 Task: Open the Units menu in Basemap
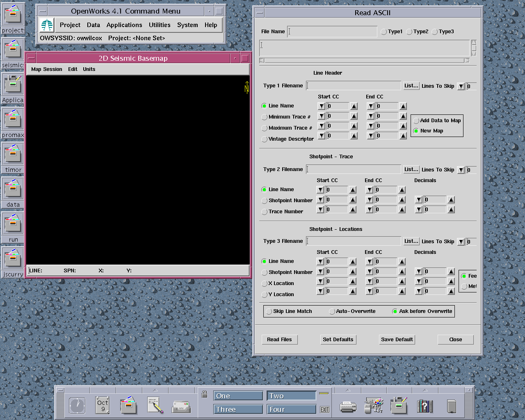point(89,69)
